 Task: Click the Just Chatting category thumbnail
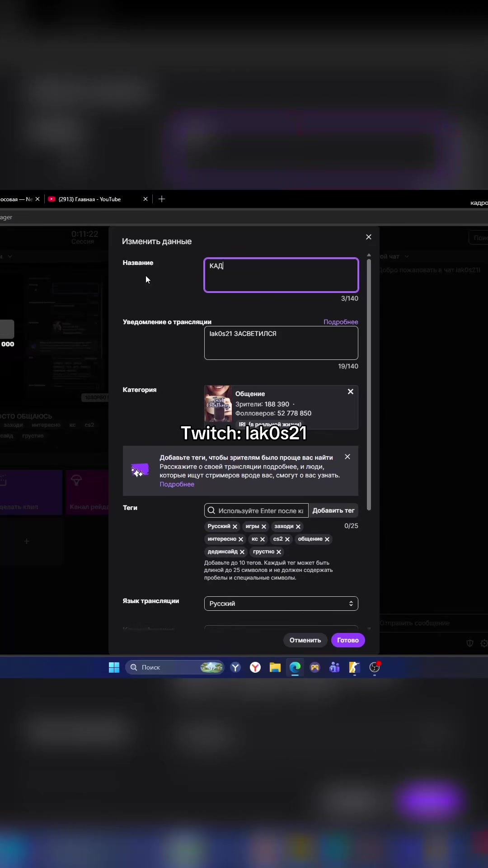pyautogui.click(x=218, y=404)
